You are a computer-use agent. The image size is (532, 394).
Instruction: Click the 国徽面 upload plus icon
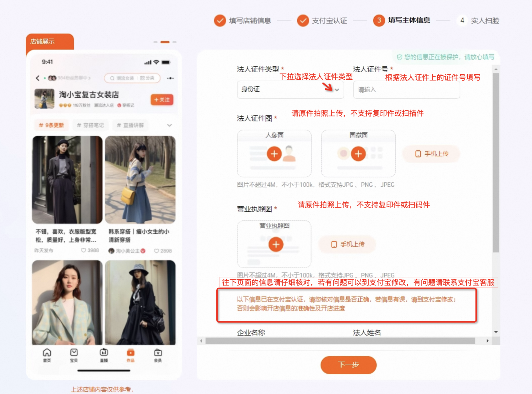[358, 154]
